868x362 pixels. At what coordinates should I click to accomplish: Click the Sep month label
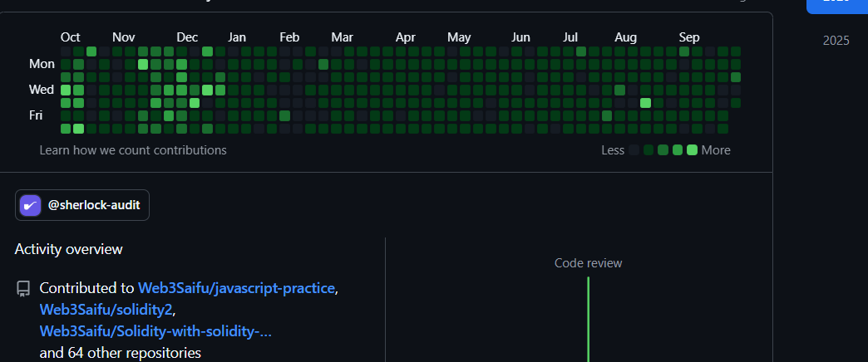[x=689, y=37]
